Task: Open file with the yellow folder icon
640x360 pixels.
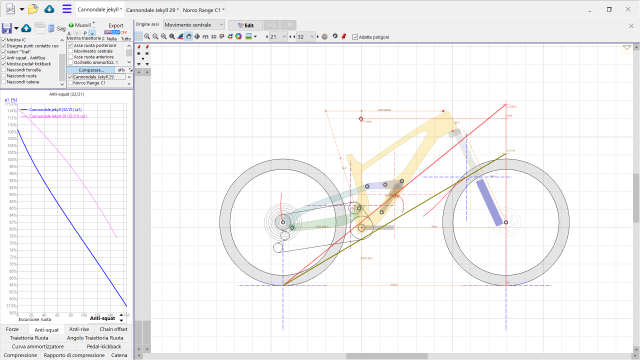Action: coord(33,9)
